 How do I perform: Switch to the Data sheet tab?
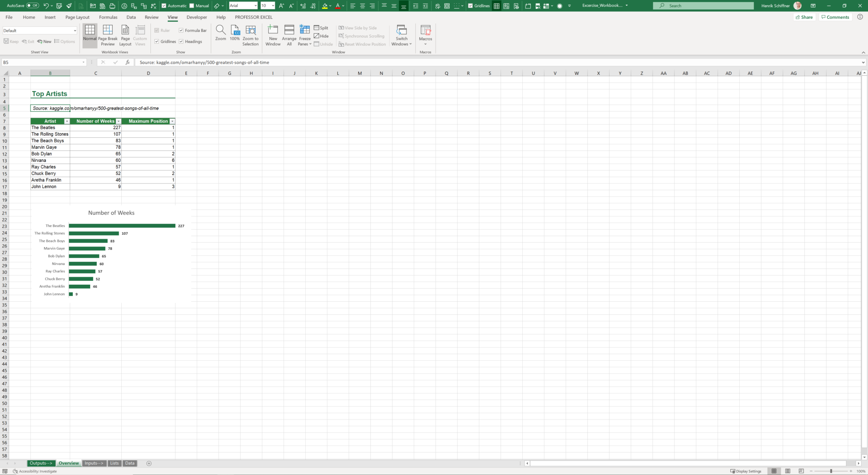130,463
